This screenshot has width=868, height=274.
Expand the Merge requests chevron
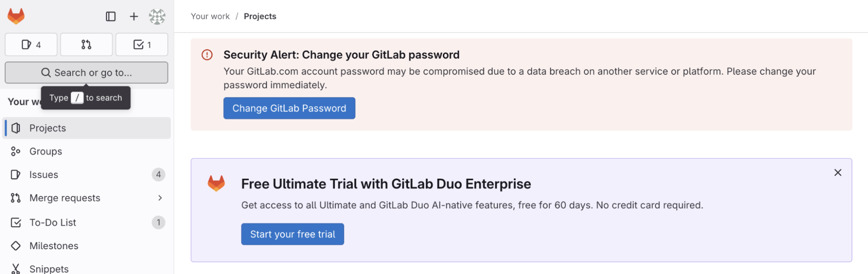(160, 198)
